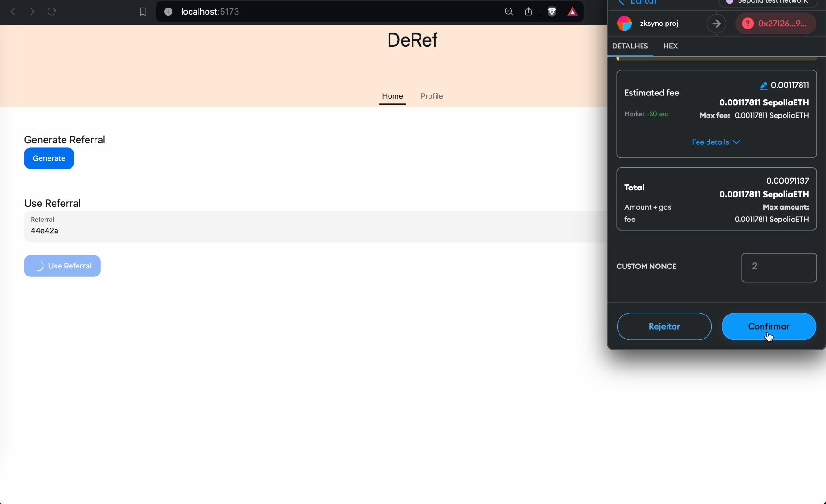Click zksync proj account avatar

(x=624, y=24)
